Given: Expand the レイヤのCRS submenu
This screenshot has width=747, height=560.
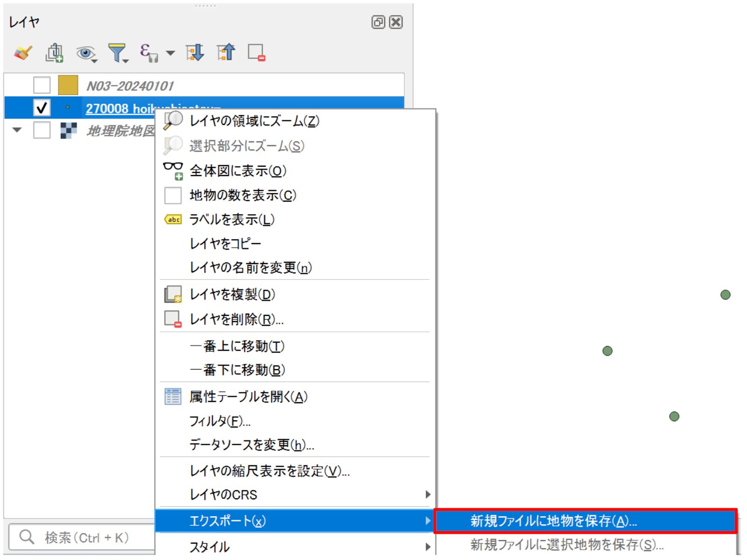Looking at the screenshot, I should coord(295,495).
